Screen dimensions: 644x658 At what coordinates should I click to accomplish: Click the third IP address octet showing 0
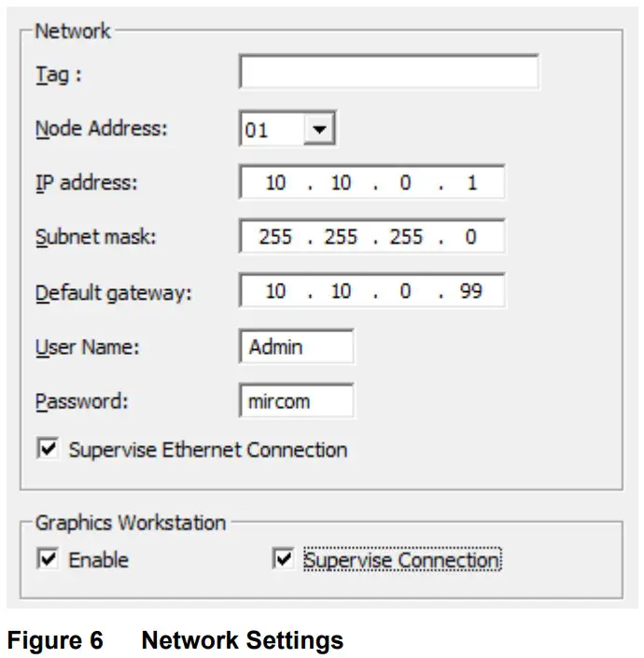(405, 183)
